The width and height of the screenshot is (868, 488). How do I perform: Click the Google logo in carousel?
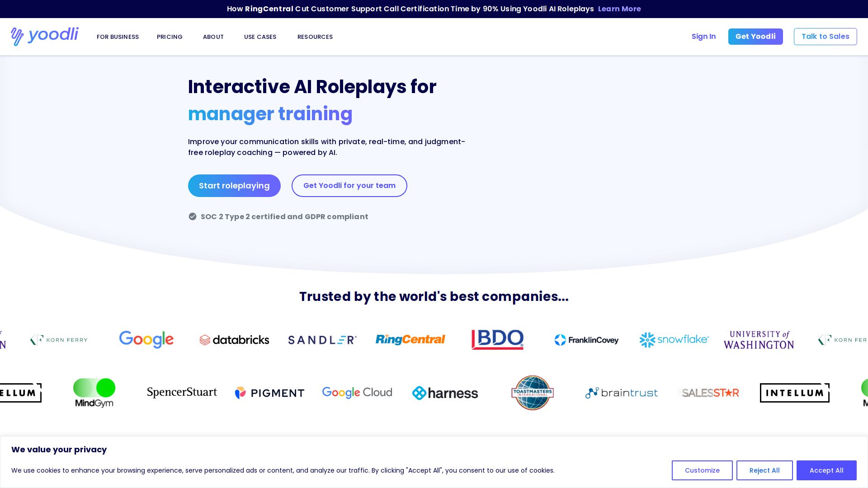(146, 339)
